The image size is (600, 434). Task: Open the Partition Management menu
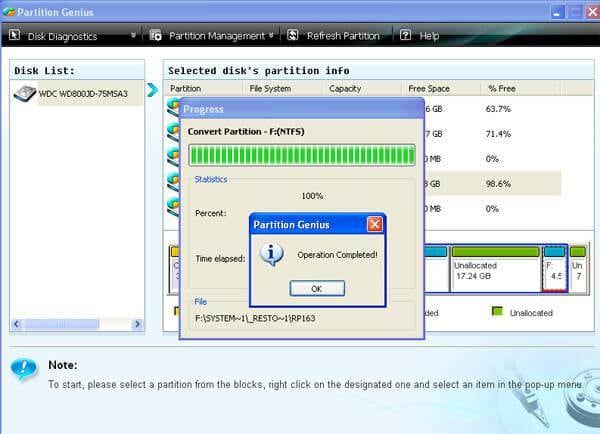pyautogui.click(x=217, y=36)
